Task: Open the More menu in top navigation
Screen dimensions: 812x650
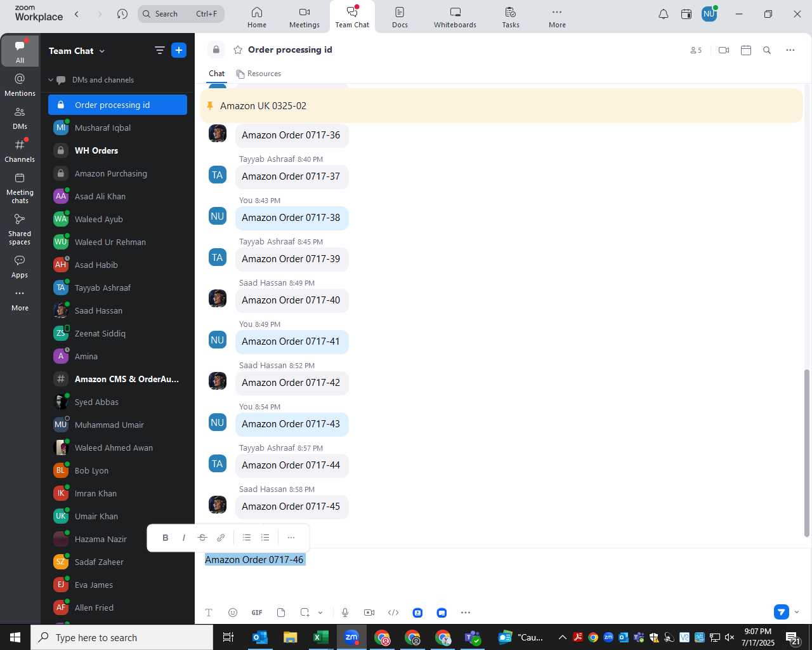Action: (557, 17)
